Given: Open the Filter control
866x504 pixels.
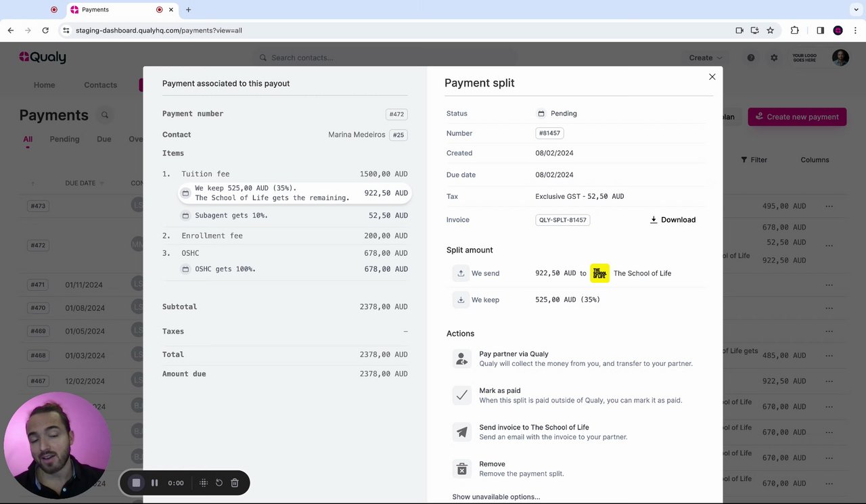Looking at the screenshot, I should tap(754, 160).
